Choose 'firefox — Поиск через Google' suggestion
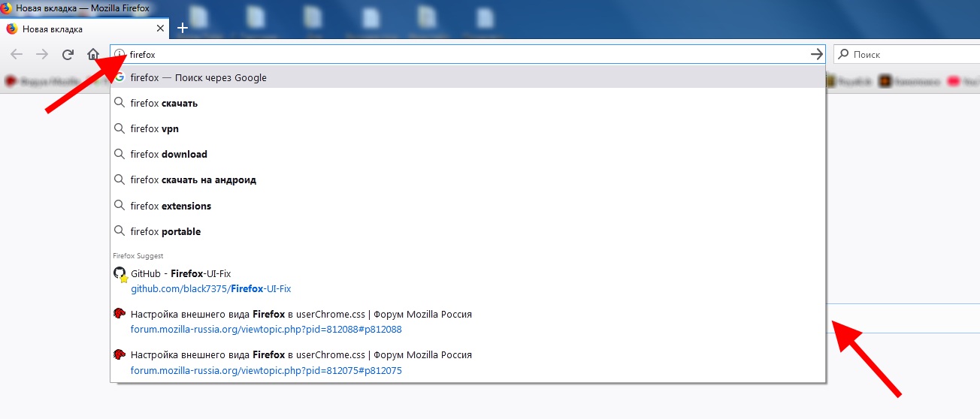Screen dimensions: 980x419 point(467,77)
